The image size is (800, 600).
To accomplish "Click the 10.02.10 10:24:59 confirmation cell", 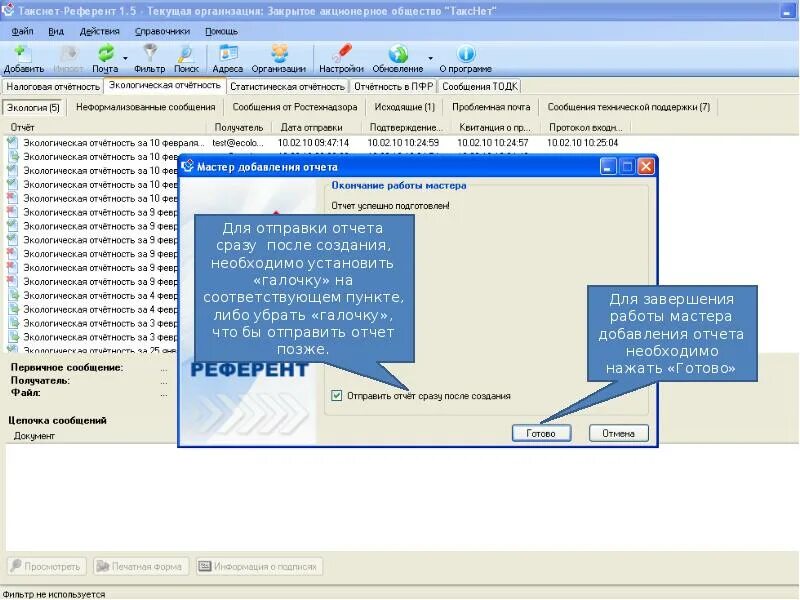I will point(403,143).
